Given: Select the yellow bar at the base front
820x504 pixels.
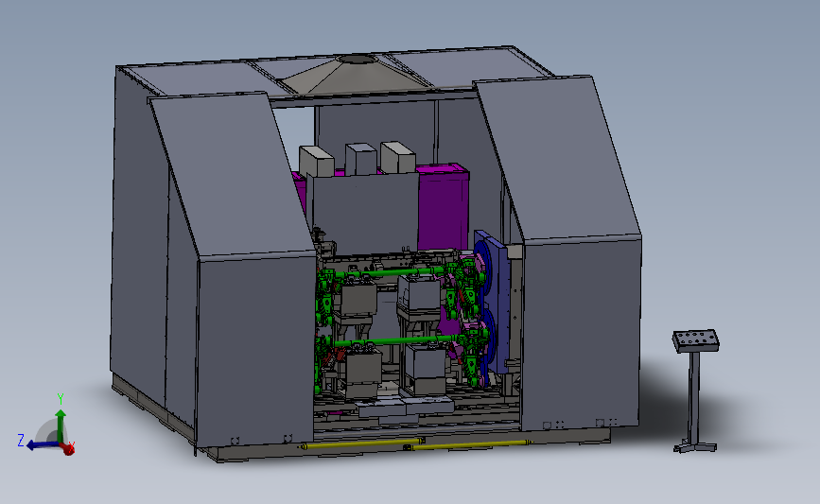Looking at the screenshot, I should click(415, 444).
